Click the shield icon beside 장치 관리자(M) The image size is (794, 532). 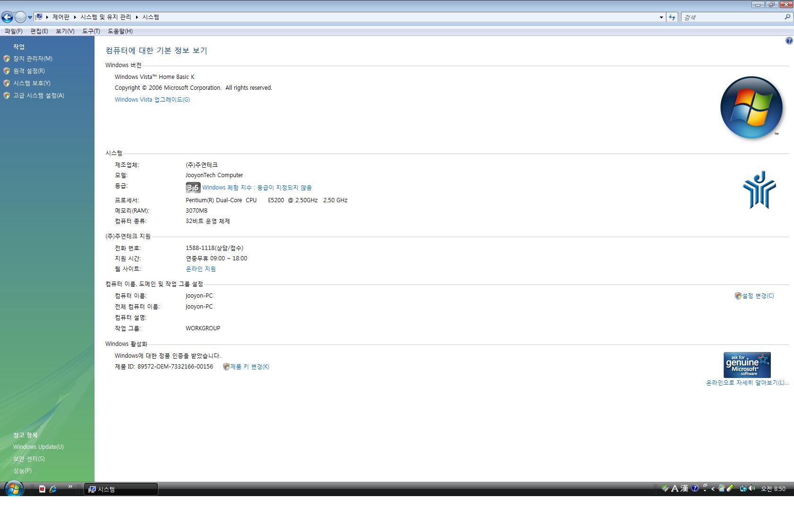(7, 59)
